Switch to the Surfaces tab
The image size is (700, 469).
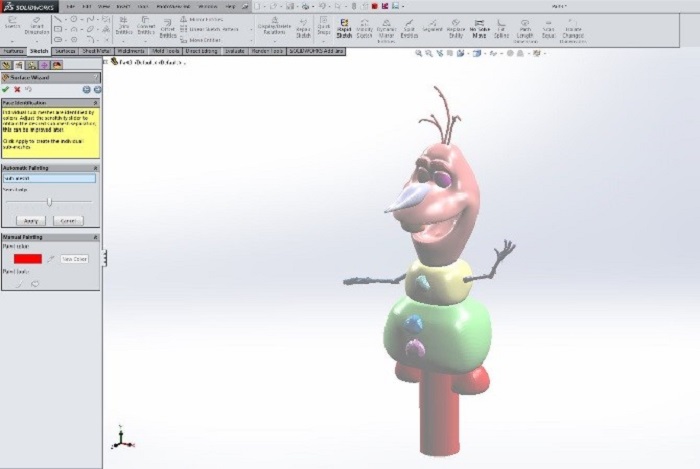coord(65,51)
